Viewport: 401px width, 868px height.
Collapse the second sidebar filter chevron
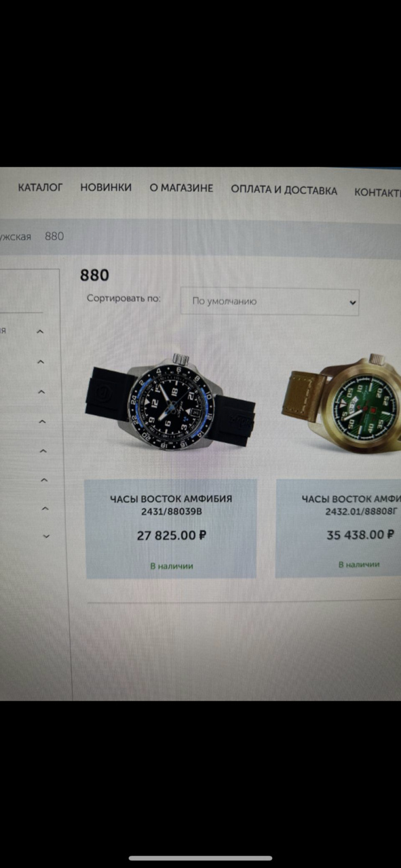41,363
